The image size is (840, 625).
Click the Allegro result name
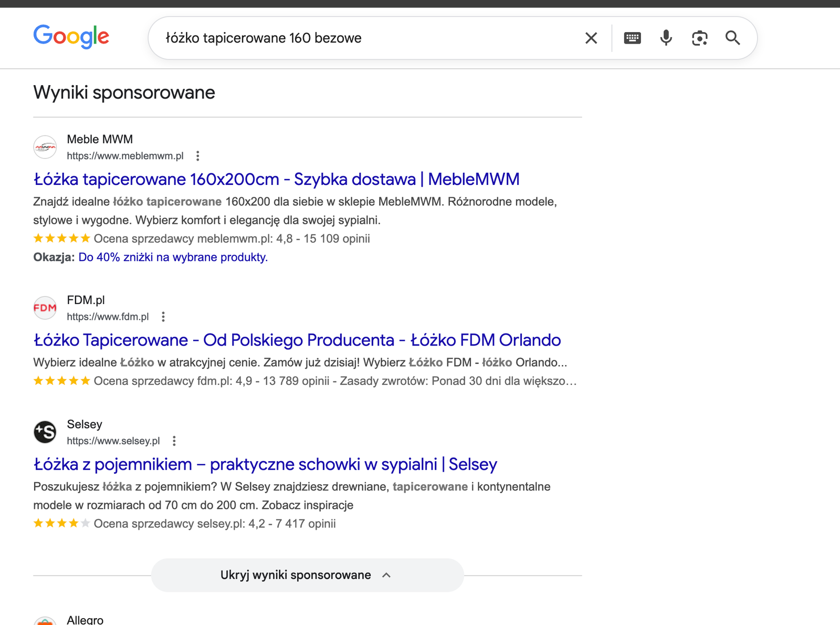(x=85, y=620)
